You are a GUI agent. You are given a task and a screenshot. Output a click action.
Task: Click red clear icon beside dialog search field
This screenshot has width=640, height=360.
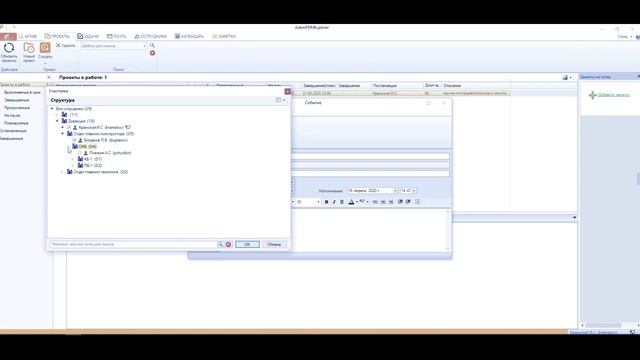click(x=229, y=244)
